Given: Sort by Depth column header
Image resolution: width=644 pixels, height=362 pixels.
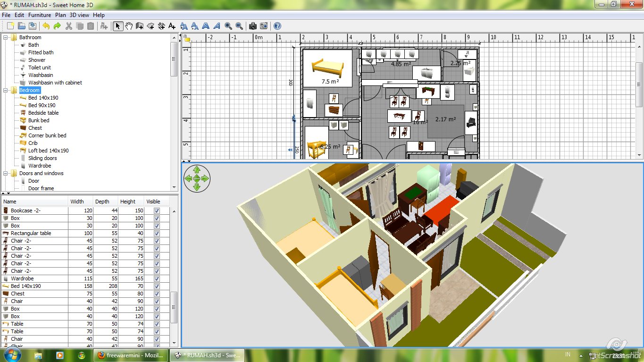Looking at the screenshot, I should click(106, 202).
